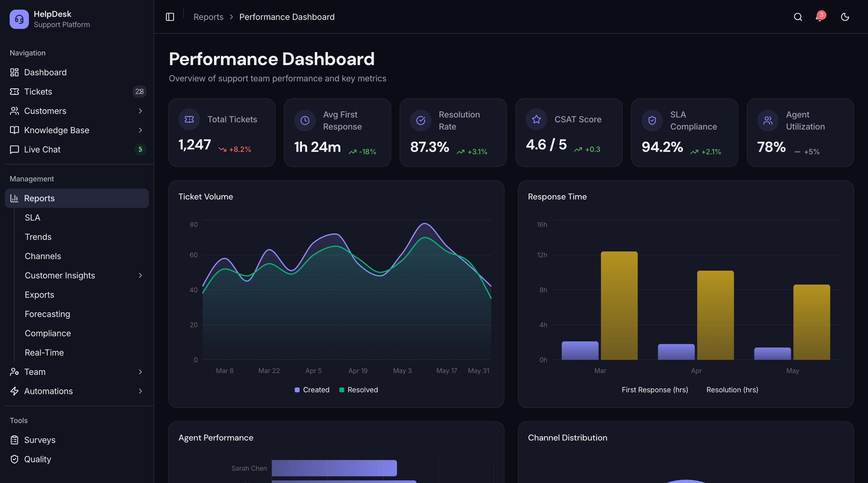The height and width of the screenshot is (483, 868).
Task: Click the Resolution (hrs) legend label
Action: [732, 390]
